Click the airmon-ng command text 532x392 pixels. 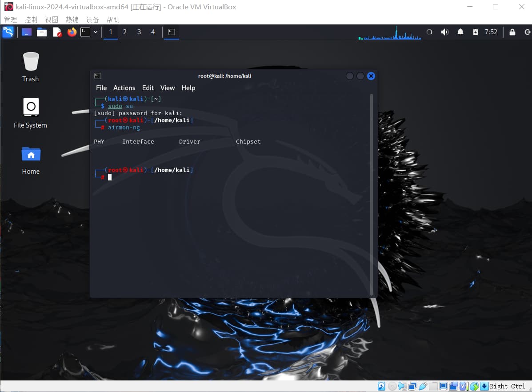click(124, 128)
